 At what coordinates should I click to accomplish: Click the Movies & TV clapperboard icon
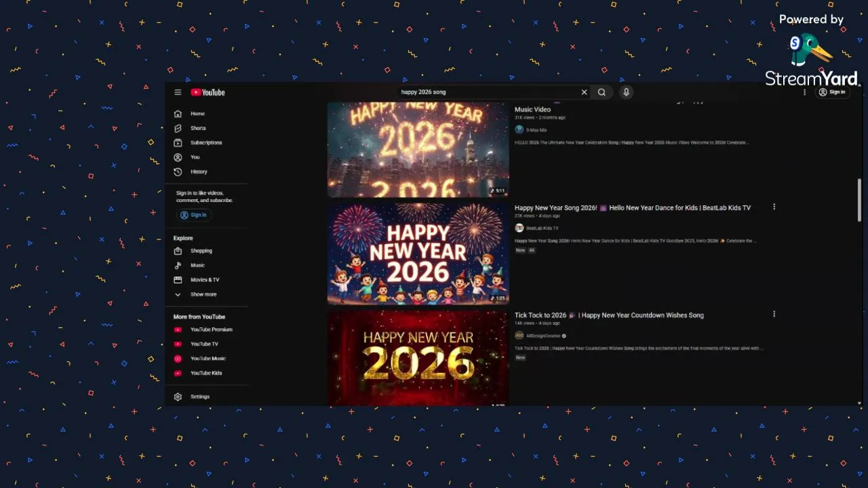click(x=178, y=280)
